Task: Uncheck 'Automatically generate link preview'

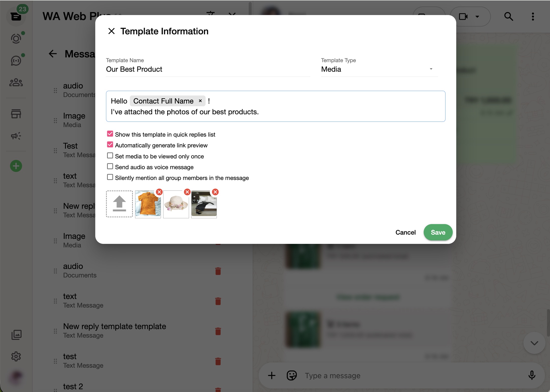Action: point(110,144)
